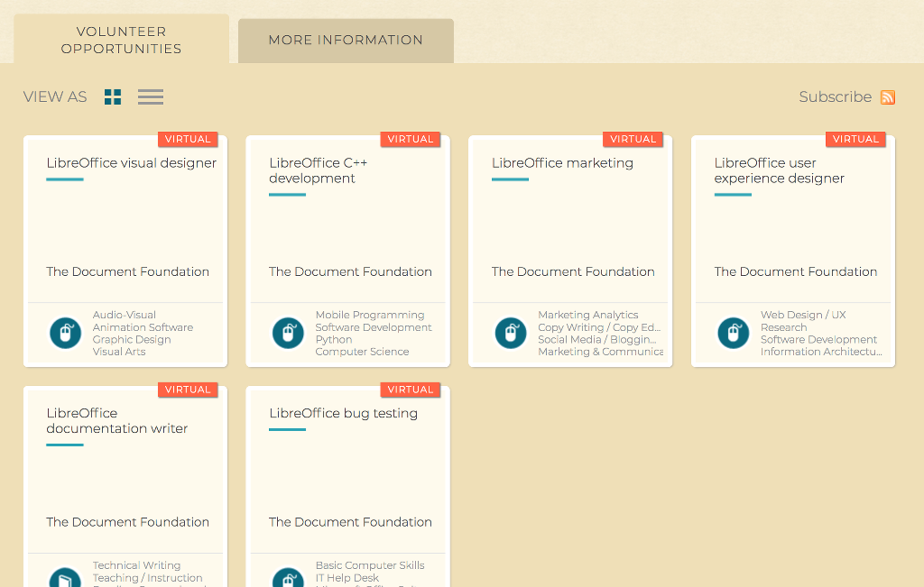924x587 pixels.
Task: Click the orange RSS feed icon
Action: (x=888, y=97)
